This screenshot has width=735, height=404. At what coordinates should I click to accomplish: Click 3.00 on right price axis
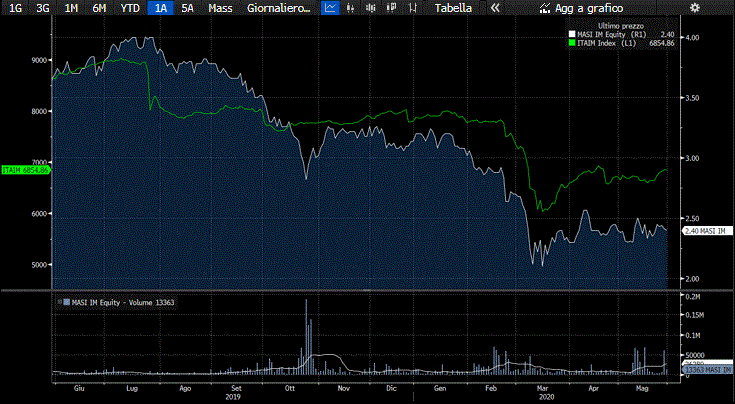click(x=692, y=158)
